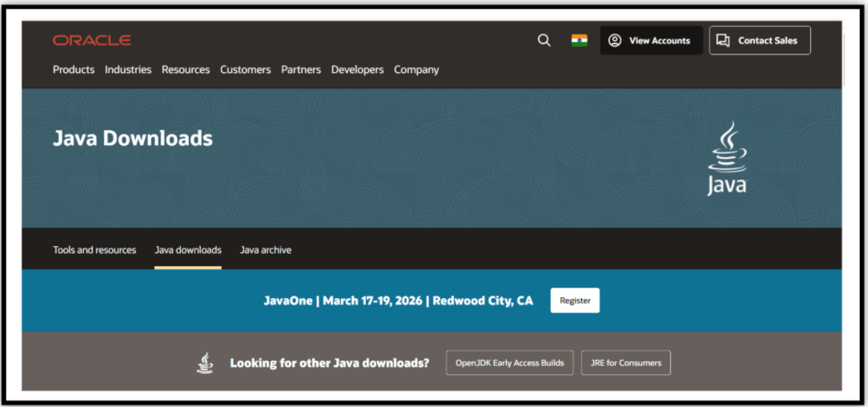Open the Industries menu

[x=128, y=70]
